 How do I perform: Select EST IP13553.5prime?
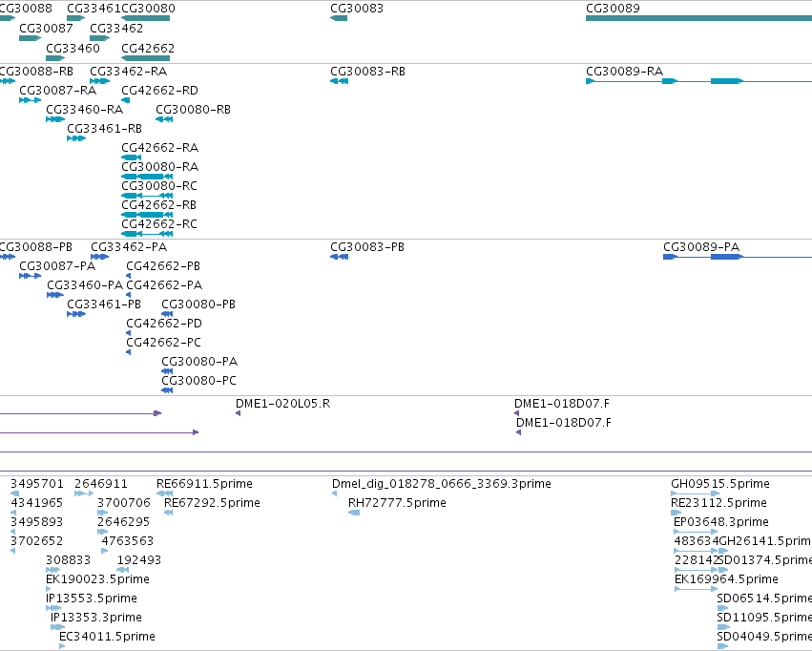53,609
